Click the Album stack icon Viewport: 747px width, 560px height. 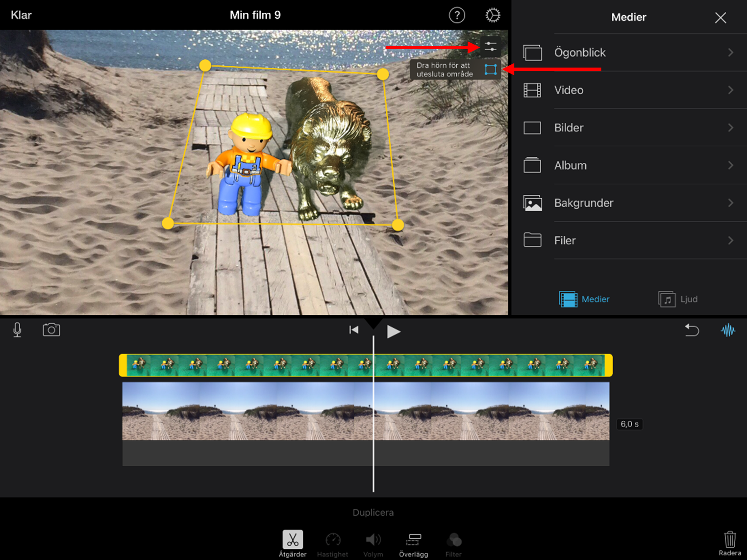pos(532,165)
